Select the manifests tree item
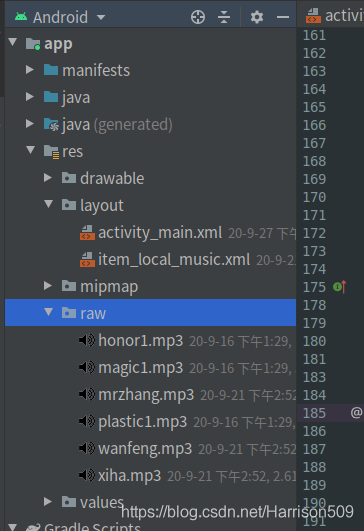 [x=96, y=70]
